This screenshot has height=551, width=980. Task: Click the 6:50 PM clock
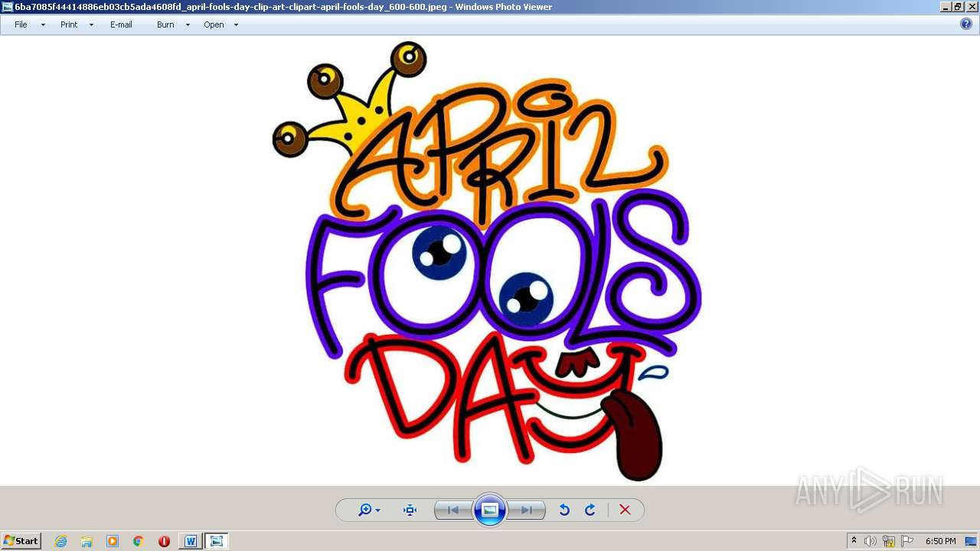click(x=940, y=541)
